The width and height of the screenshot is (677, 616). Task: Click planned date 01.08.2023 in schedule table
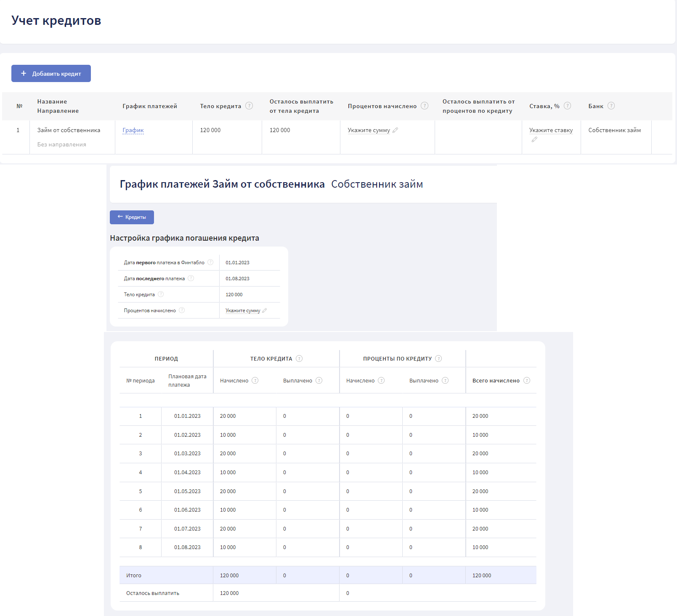coord(187,547)
